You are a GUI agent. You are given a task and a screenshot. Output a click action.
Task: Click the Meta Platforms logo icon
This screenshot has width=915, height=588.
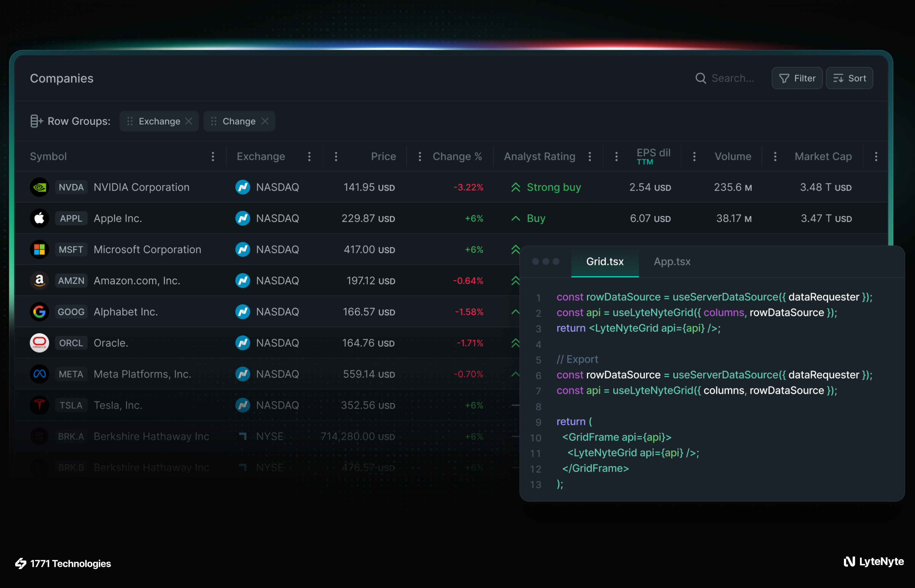point(39,374)
